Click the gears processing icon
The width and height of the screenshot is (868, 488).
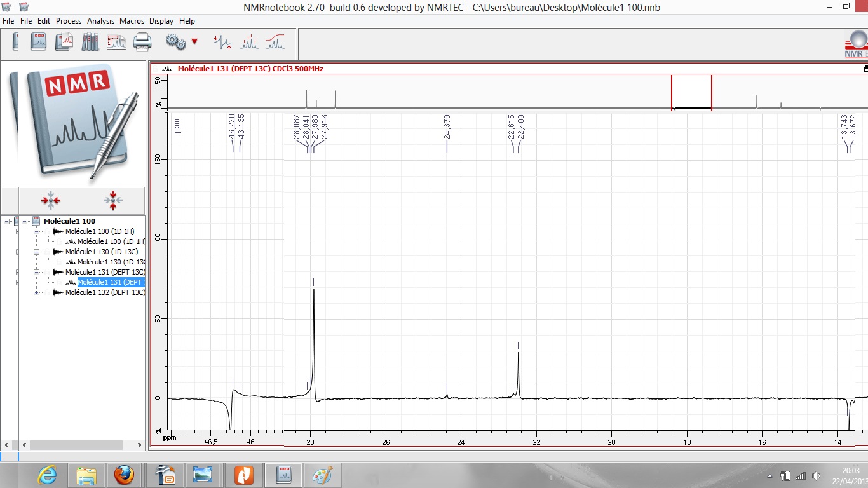[175, 42]
